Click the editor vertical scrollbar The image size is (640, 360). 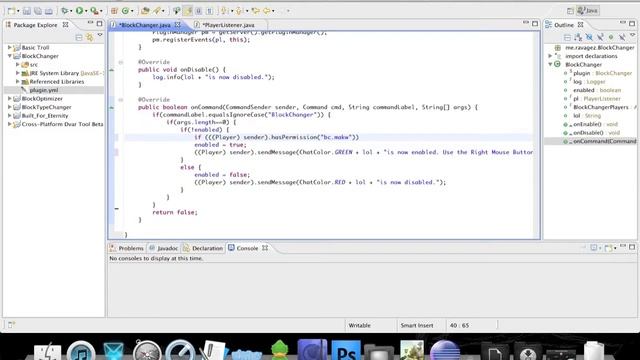coord(536,135)
